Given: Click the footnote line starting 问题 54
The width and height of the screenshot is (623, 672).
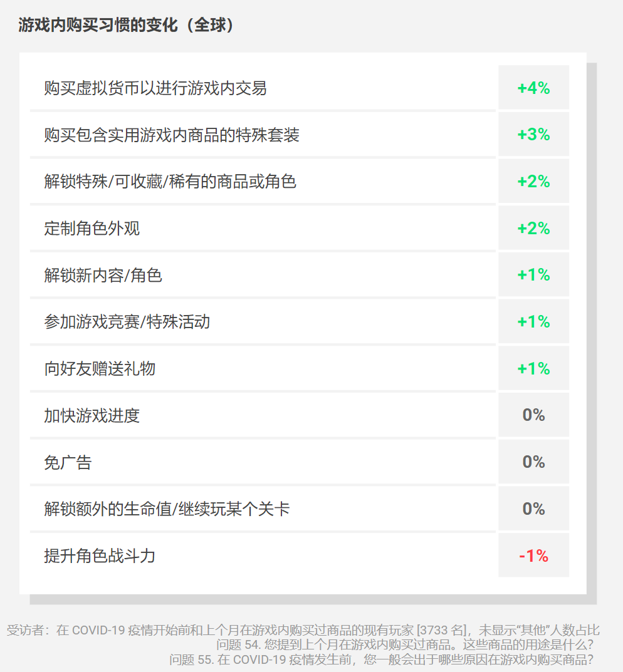Looking at the screenshot, I should (x=405, y=644).
